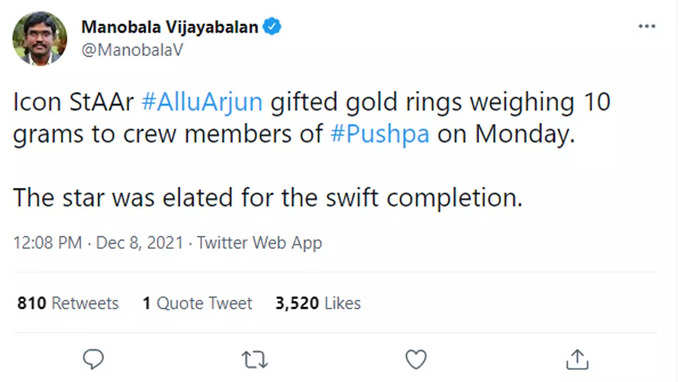Open the three-dot more options menu

[x=647, y=26]
